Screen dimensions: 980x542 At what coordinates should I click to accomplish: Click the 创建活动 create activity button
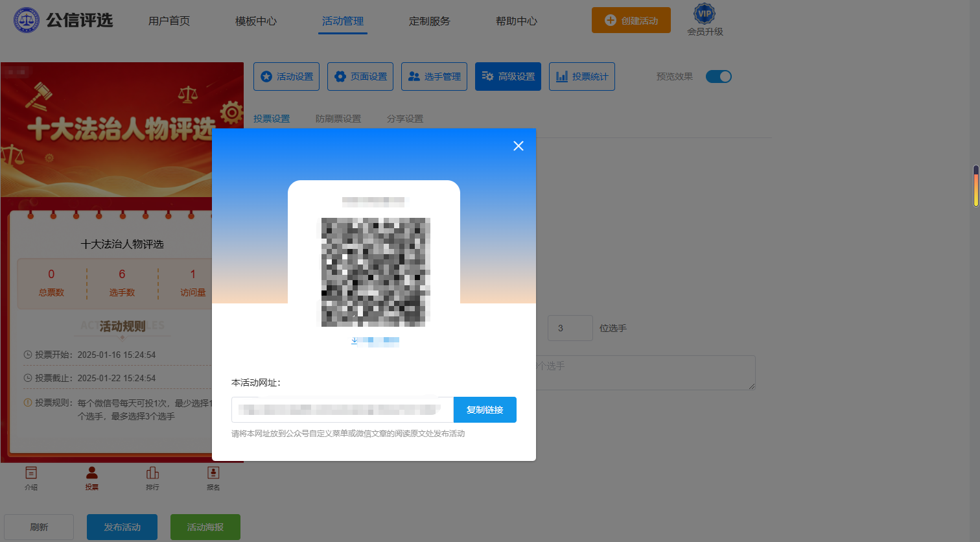pos(631,20)
